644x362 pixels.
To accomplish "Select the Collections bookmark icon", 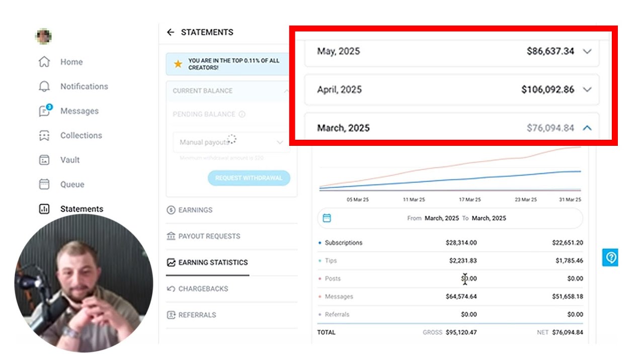I will point(44,135).
